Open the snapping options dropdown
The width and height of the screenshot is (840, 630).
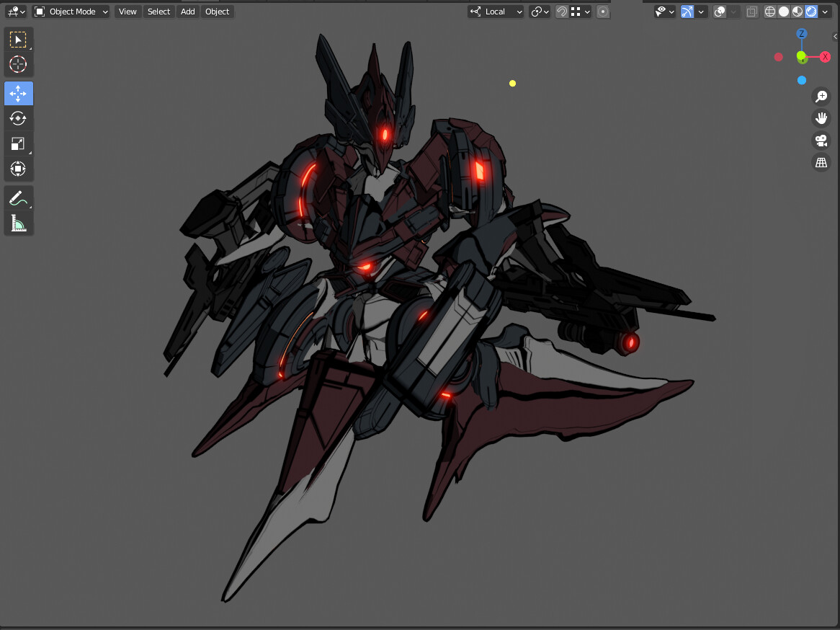[x=581, y=12]
